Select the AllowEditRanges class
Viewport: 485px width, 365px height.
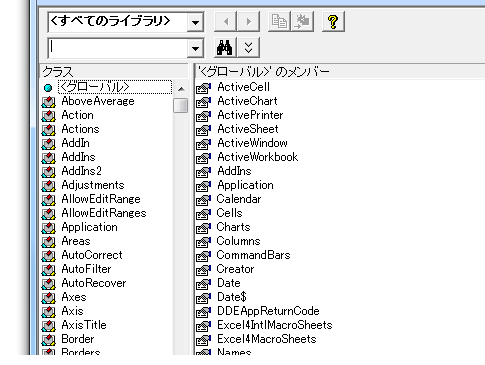(x=104, y=213)
